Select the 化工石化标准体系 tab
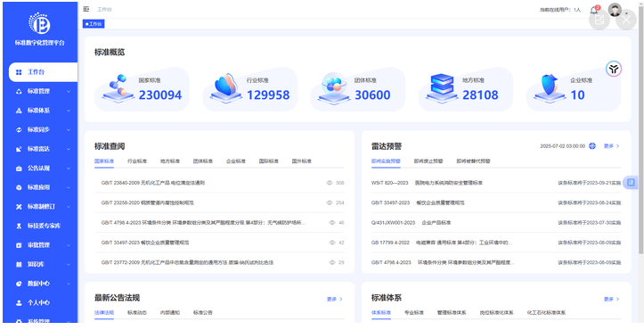 [546, 313]
